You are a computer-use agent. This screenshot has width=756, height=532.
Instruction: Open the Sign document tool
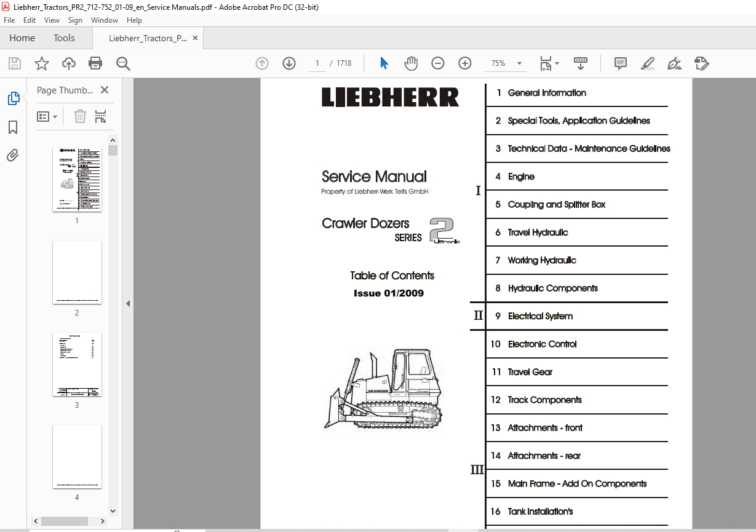pyautogui.click(x=675, y=63)
